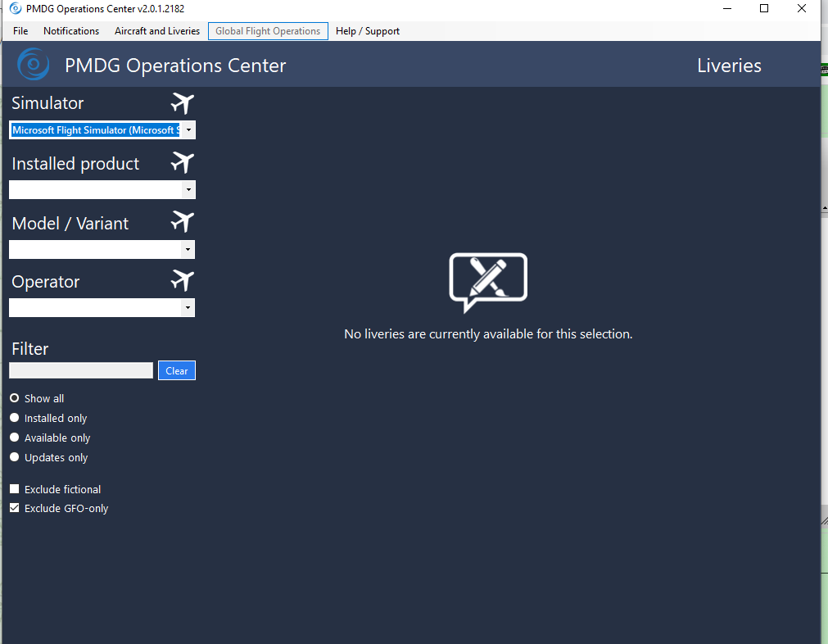Click the Liveries heading text
The width and height of the screenshot is (828, 644).
(729, 66)
